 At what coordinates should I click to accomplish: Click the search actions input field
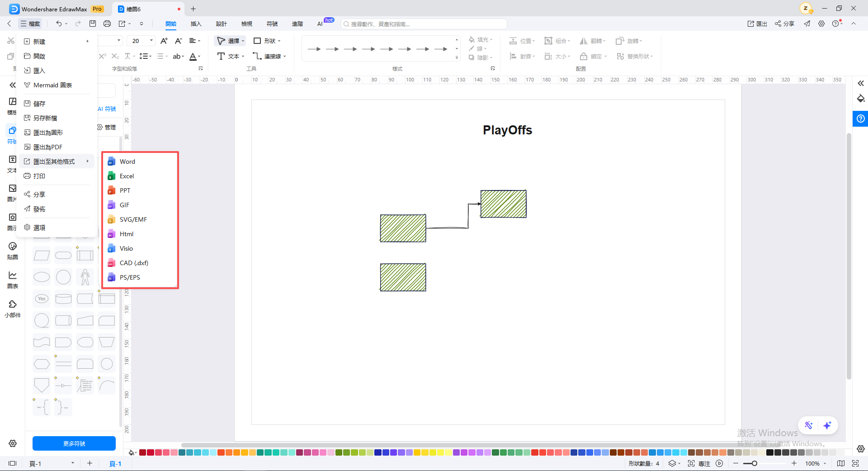click(424, 24)
